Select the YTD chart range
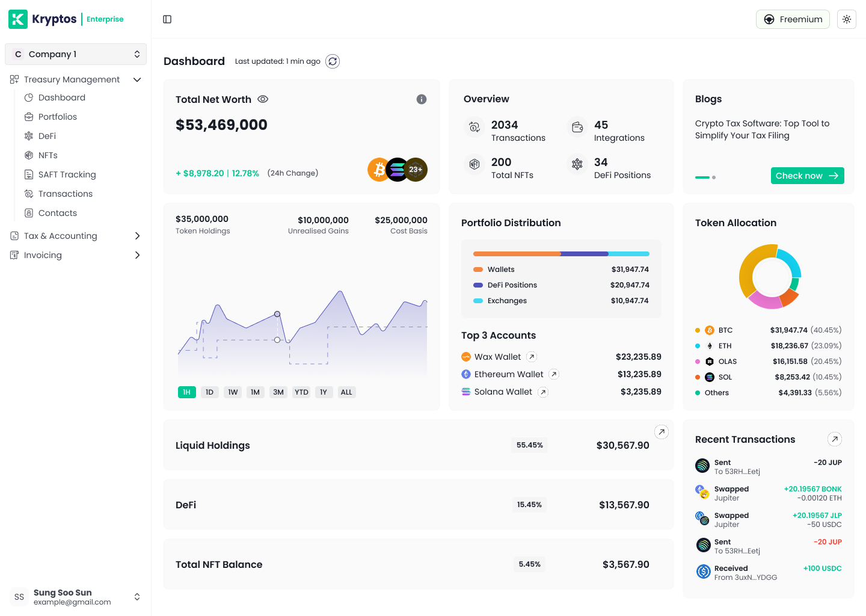866x616 pixels. (x=301, y=392)
